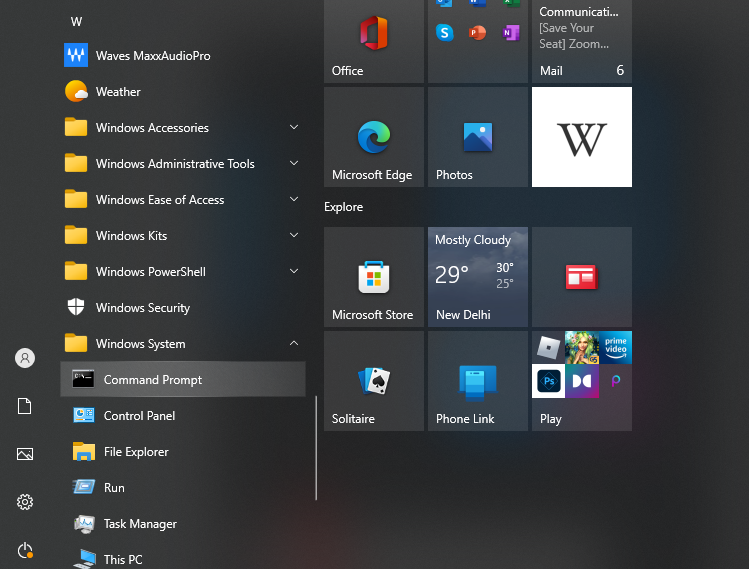
Task: Expand Windows PowerShell chevron
Action: 294,271
